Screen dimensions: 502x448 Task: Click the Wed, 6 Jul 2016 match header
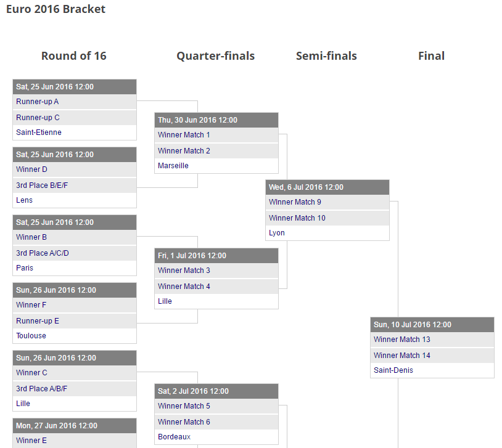coord(306,187)
